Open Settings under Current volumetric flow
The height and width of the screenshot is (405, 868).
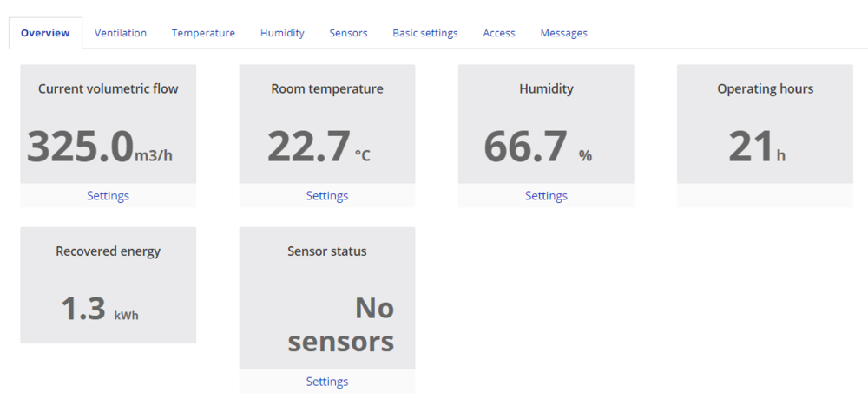(108, 196)
